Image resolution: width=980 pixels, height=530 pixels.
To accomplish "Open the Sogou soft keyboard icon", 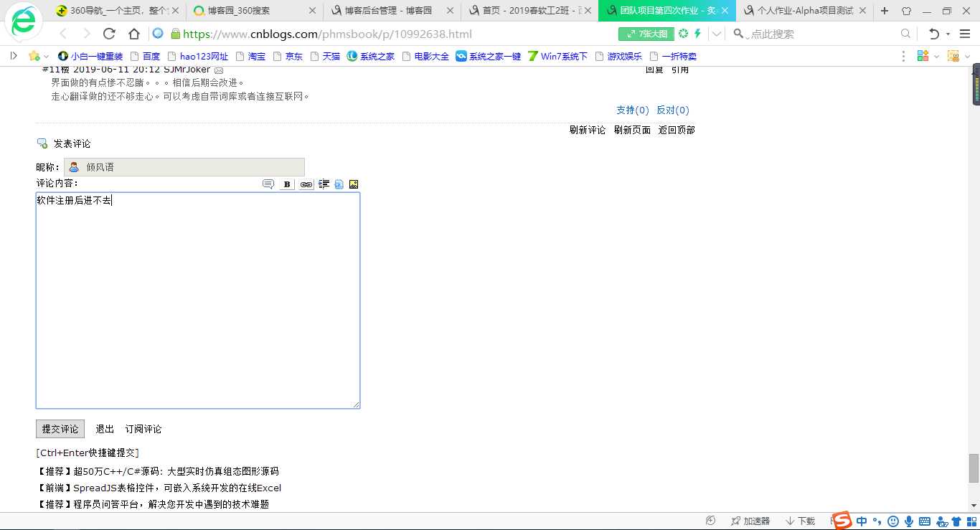I will (925, 521).
